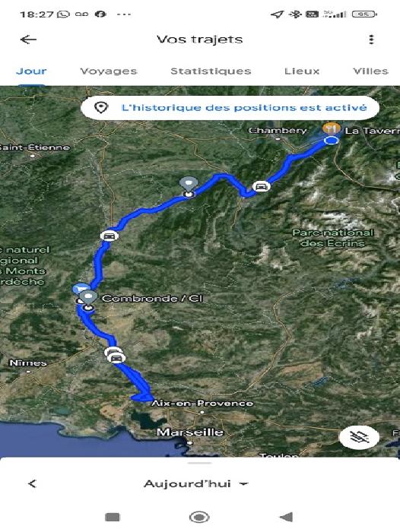
Task: Go to previous day with chevron
Action: click(x=32, y=483)
